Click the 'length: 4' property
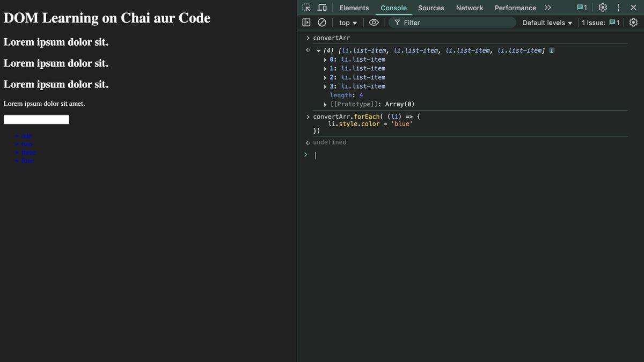 (x=346, y=95)
